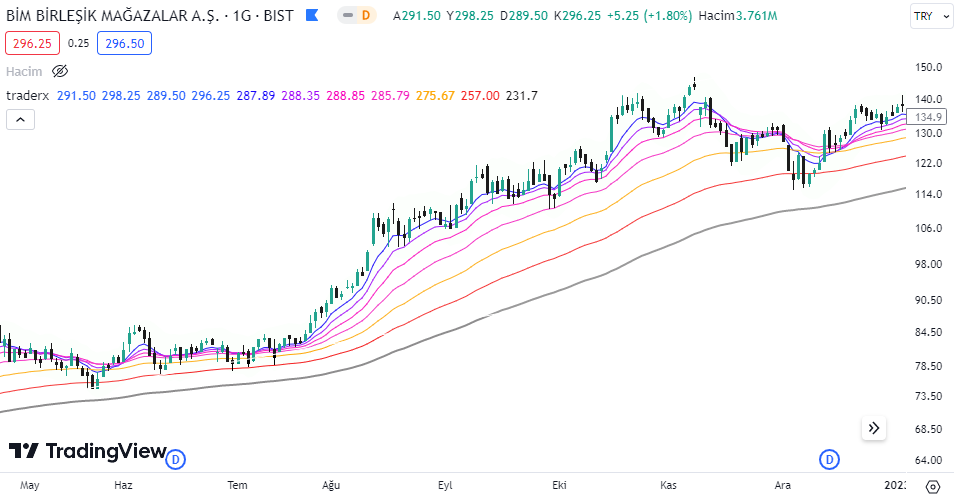This screenshot has width=954, height=498.
Task: Click the blue buy price 296.50 button
Action: pyautogui.click(x=125, y=43)
